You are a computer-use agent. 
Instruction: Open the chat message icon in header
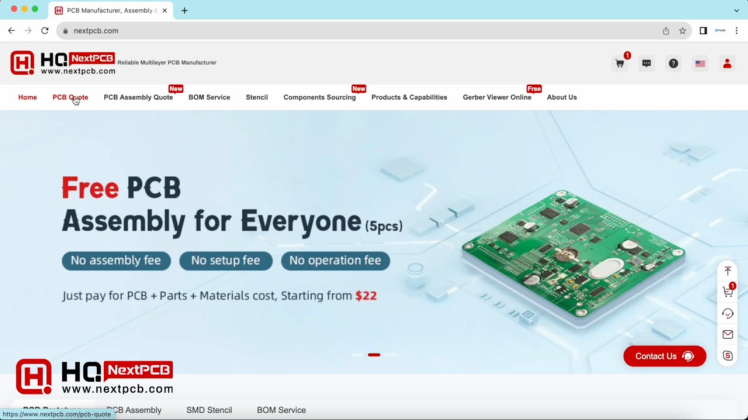[x=646, y=63]
